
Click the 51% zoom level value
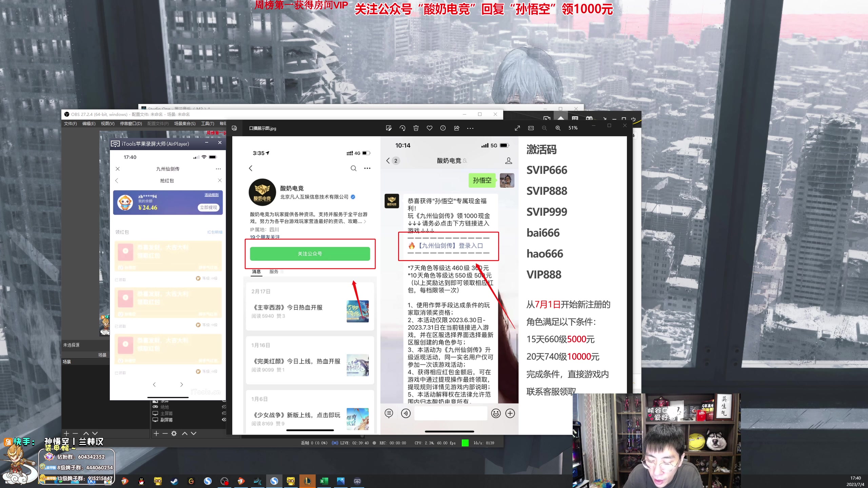[x=573, y=128]
